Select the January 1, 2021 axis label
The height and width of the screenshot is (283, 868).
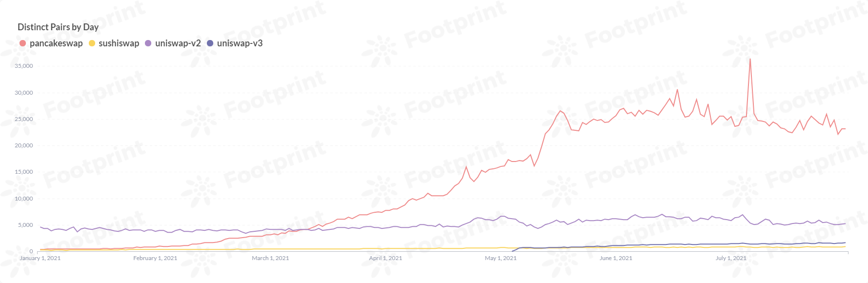click(x=40, y=258)
